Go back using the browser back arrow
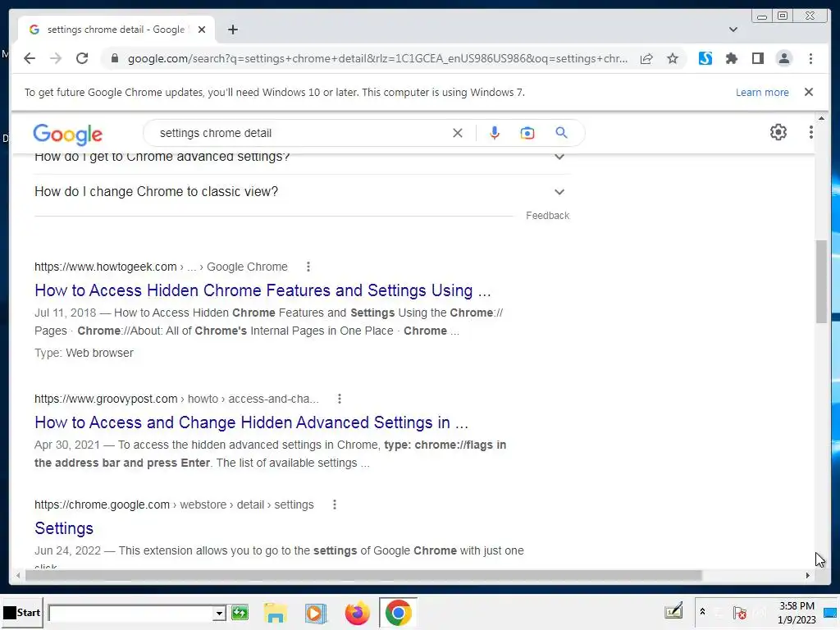The image size is (840, 630). pyautogui.click(x=30, y=58)
